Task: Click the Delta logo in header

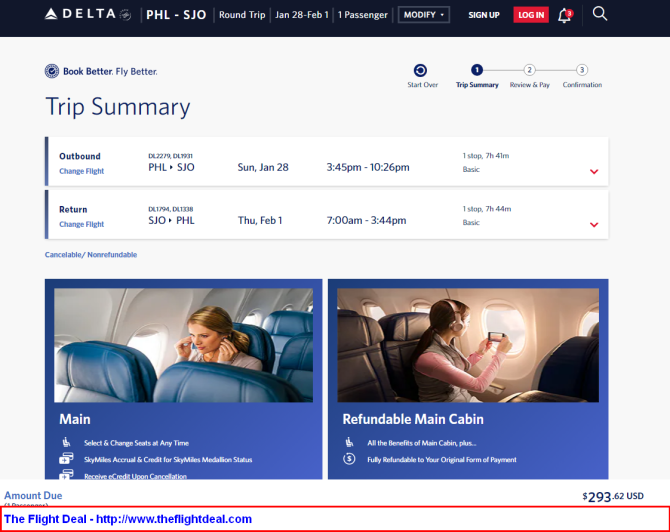Action: click(88, 14)
